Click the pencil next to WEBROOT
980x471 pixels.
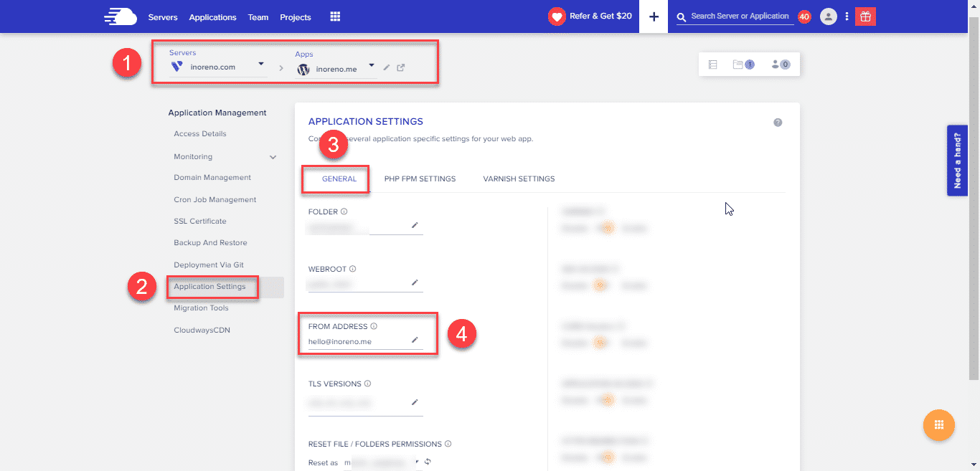[x=414, y=283]
